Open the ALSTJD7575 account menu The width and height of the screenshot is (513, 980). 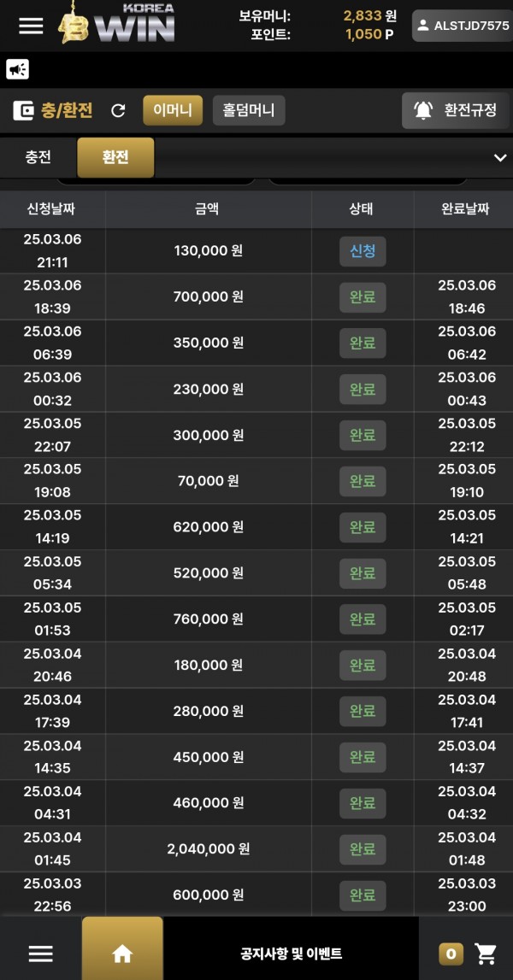pos(463,26)
